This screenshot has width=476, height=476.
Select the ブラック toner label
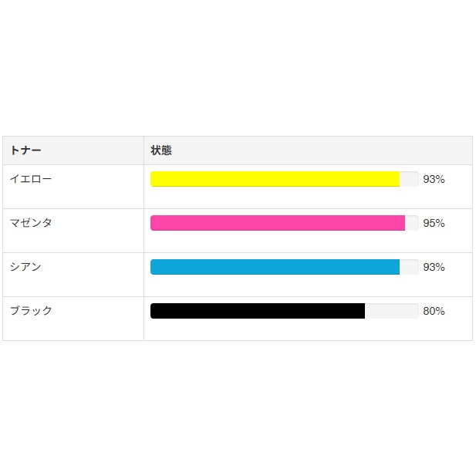(x=31, y=311)
